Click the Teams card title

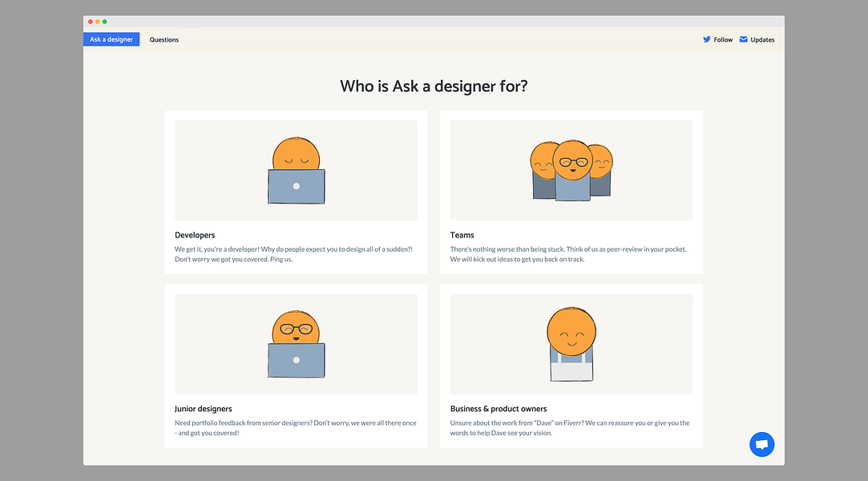tap(462, 235)
